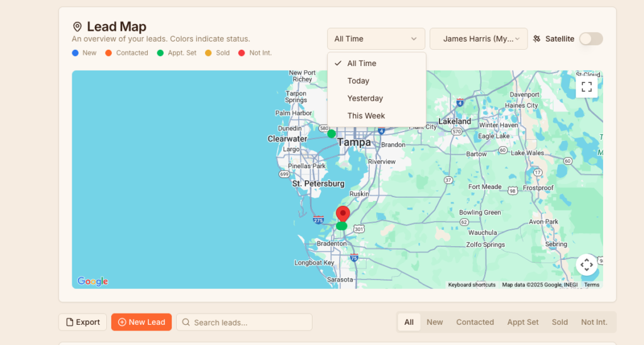The width and height of the screenshot is (644, 345).
Task: Toggle the Satellite view switch
Action: point(591,39)
